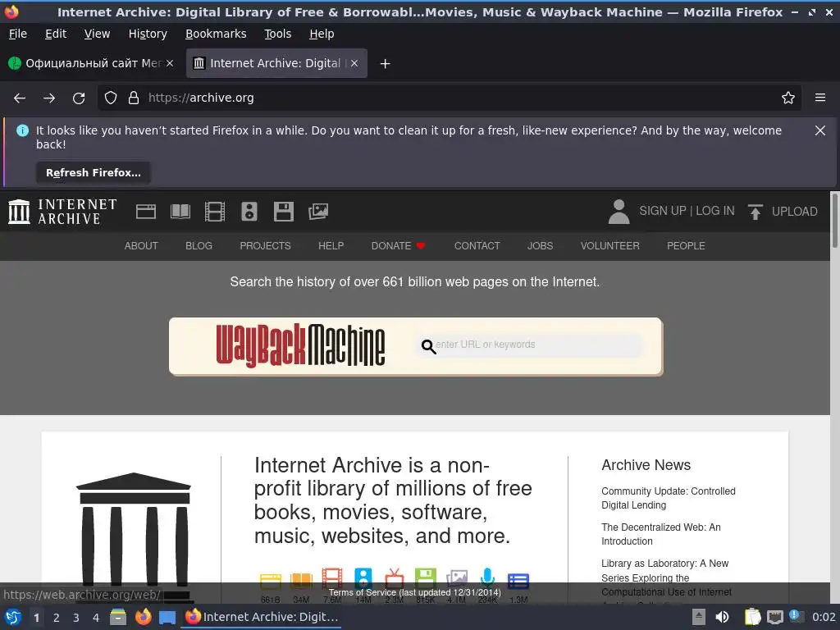Click the microphone icon in collection counts
Screen dimensions: 840x630
pos(487,578)
